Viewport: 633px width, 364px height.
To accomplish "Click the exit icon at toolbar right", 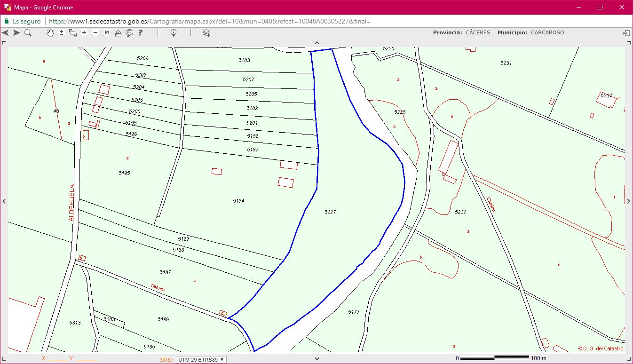I will point(625,33).
